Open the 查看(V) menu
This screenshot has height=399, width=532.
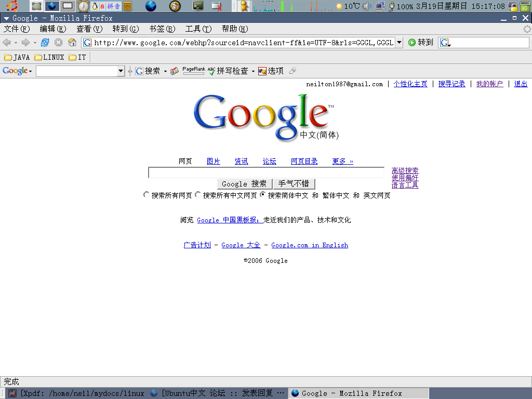click(x=89, y=29)
